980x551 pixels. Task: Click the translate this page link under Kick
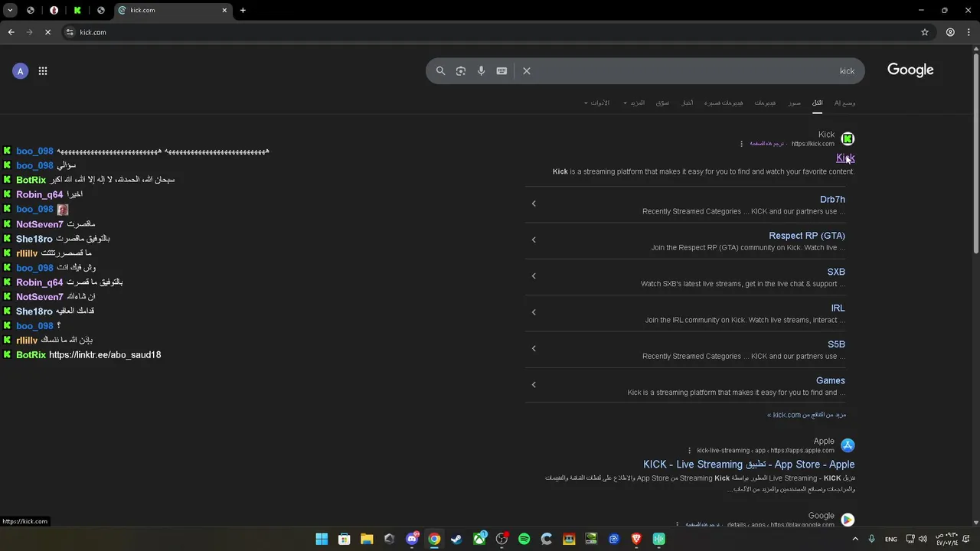766,144
